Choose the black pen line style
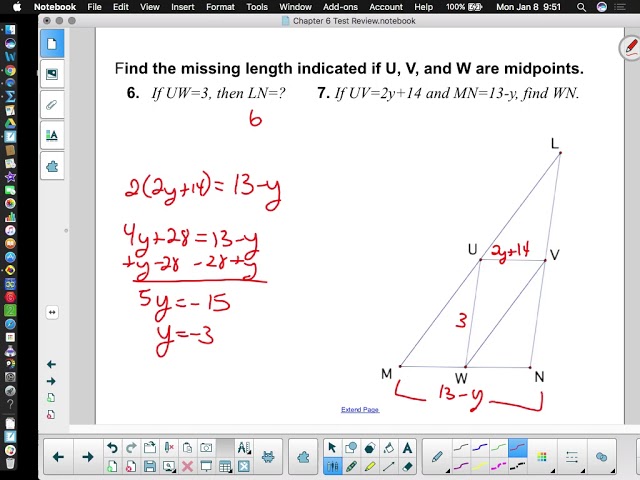640x480 pixels. [461, 448]
